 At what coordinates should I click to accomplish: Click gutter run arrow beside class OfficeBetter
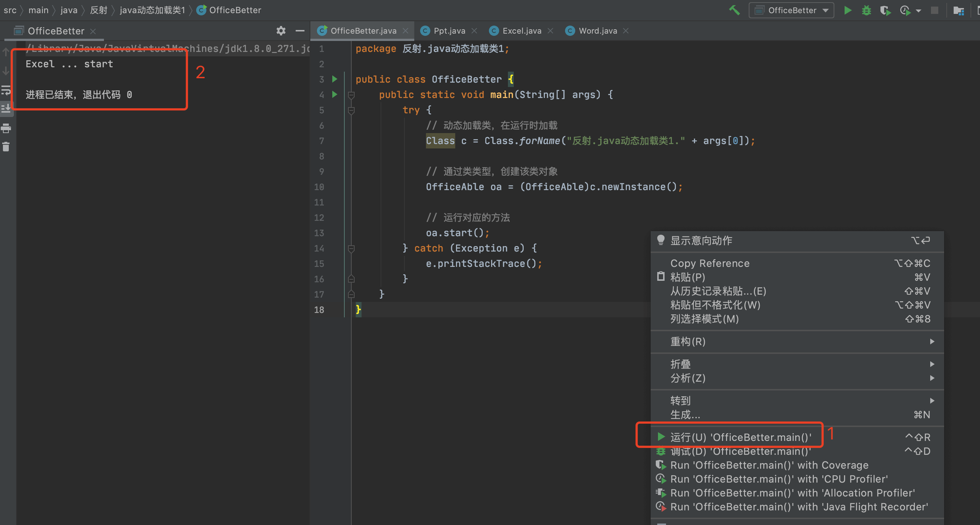tap(335, 79)
